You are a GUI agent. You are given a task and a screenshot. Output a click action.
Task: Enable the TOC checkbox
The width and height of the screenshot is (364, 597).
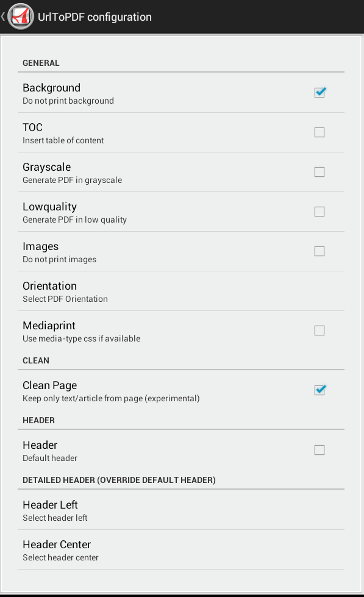319,132
